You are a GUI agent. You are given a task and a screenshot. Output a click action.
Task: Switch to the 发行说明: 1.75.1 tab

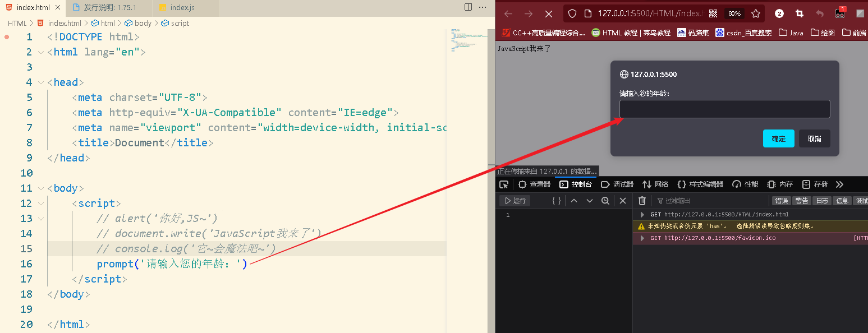pos(108,7)
